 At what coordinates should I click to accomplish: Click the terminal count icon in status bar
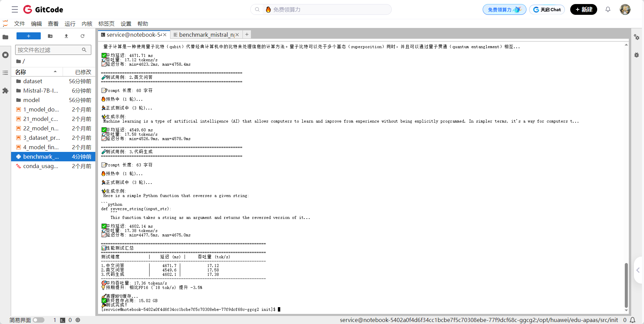[x=63, y=320]
